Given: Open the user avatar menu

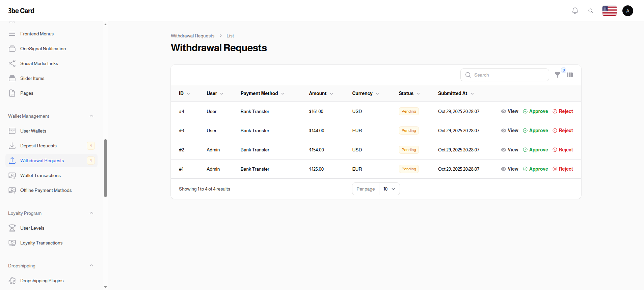Looking at the screenshot, I should [628, 11].
